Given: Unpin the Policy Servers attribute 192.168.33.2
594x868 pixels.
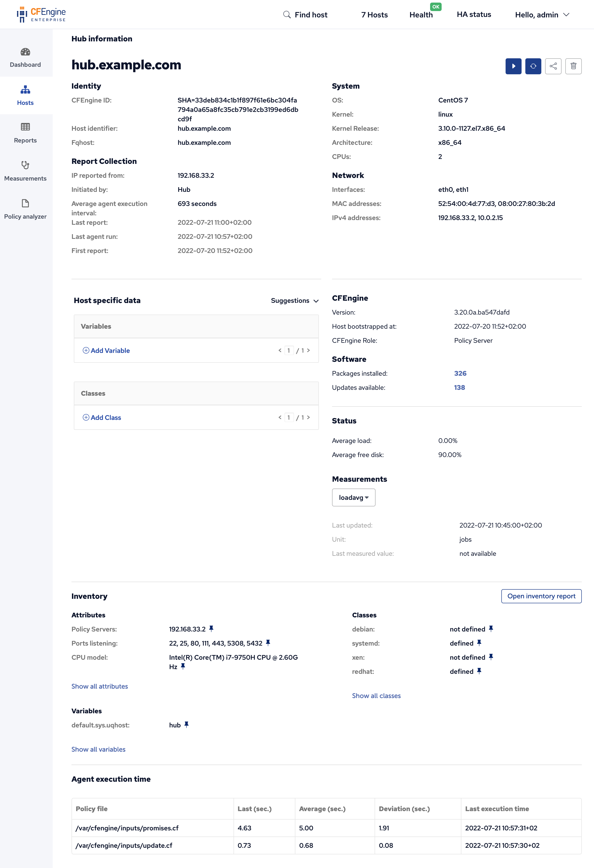Looking at the screenshot, I should tap(212, 629).
